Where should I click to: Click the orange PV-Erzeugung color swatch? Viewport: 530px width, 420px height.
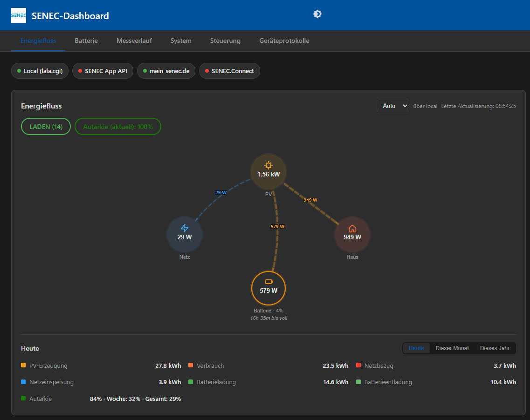(x=23, y=366)
